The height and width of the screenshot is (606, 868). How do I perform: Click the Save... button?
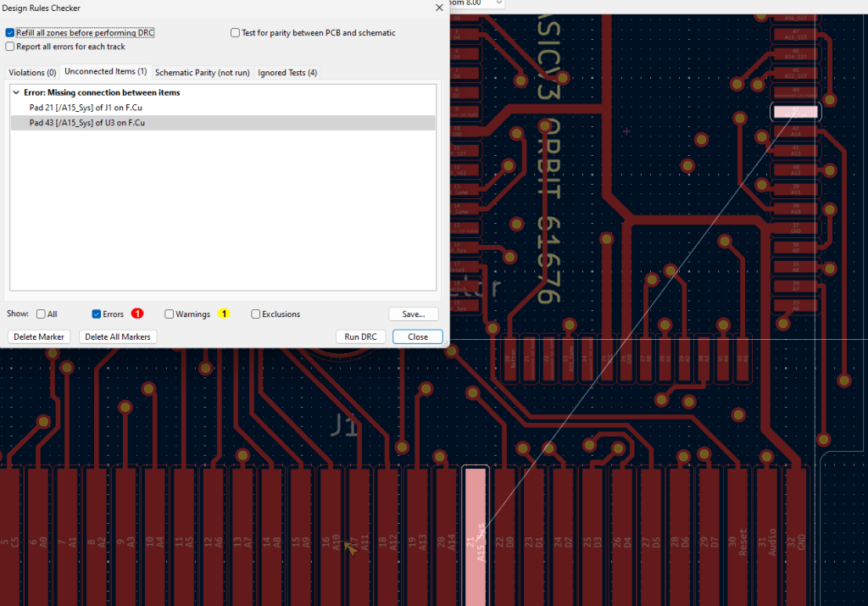(x=414, y=314)
